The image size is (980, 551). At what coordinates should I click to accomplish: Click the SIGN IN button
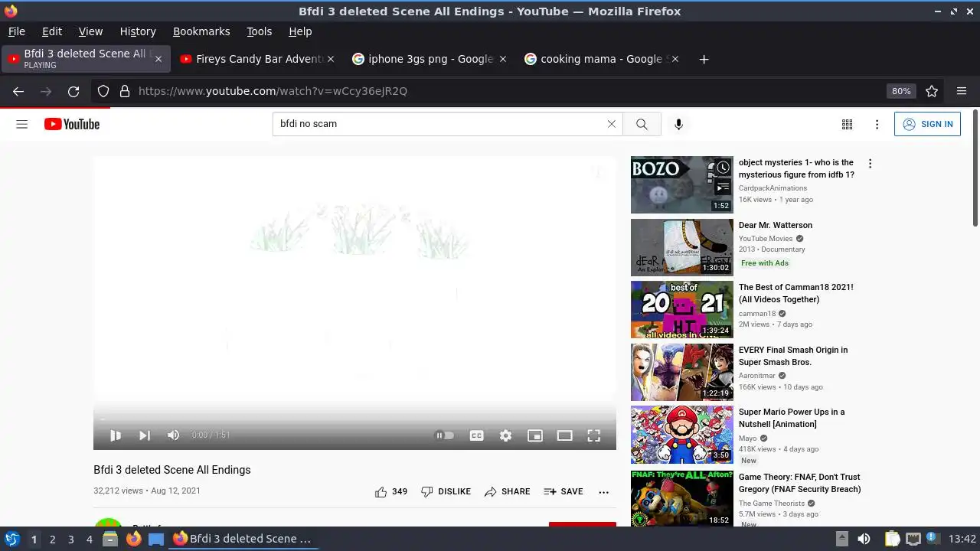coord(927,124)
